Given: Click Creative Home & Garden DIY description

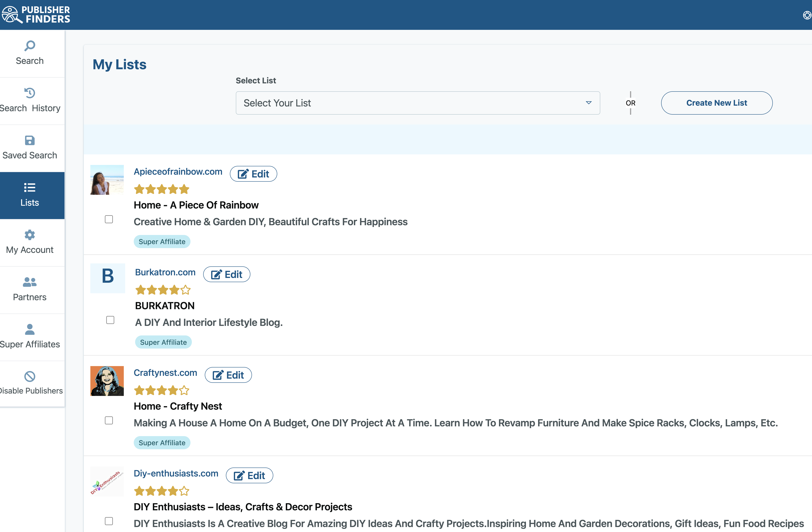Looking at the screenshot, I should pos(270,222).
